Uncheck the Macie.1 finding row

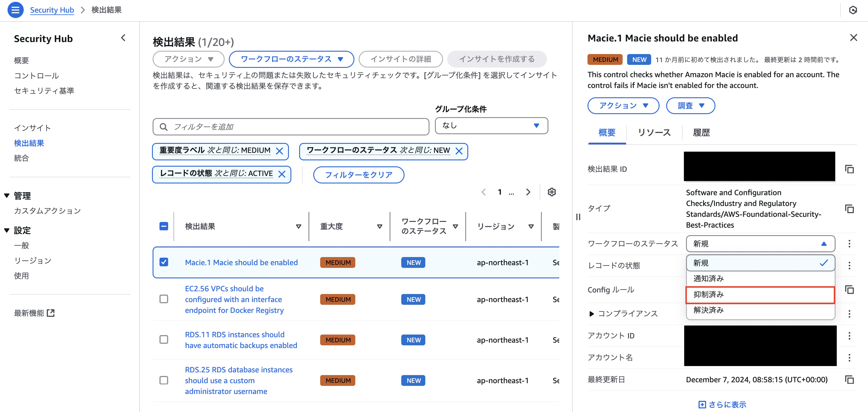(164, 262)
